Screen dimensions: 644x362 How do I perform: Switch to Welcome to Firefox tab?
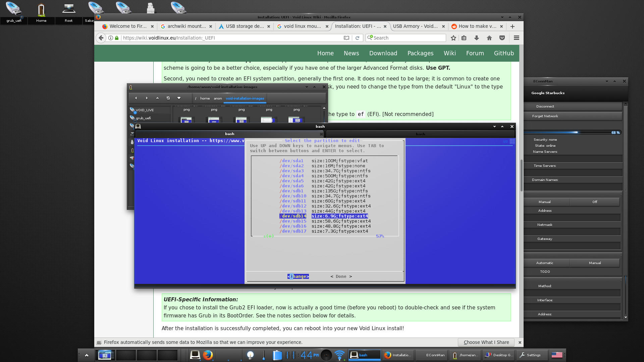coord(128,26)
